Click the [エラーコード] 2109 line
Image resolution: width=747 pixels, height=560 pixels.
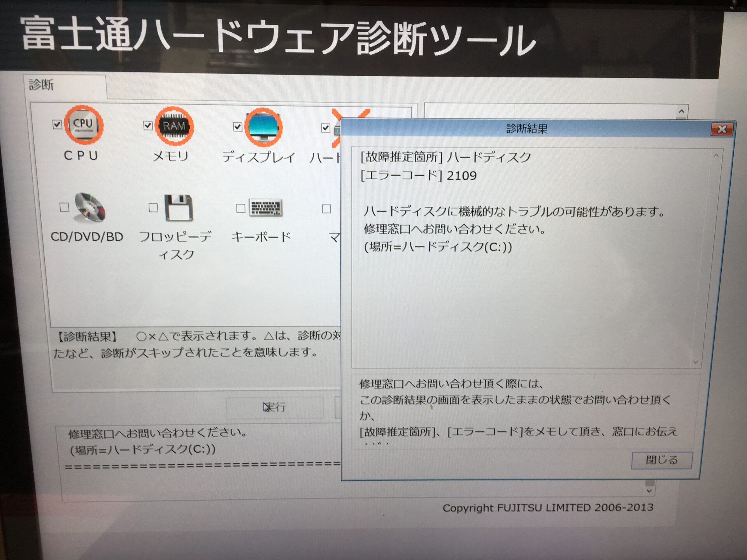point(418,176)
